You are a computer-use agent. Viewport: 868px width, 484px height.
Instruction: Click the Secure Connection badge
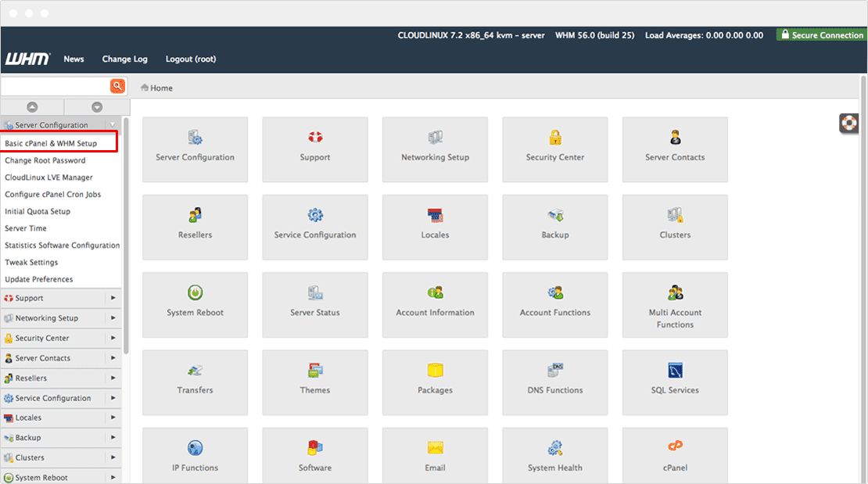(x=822, y=35)
